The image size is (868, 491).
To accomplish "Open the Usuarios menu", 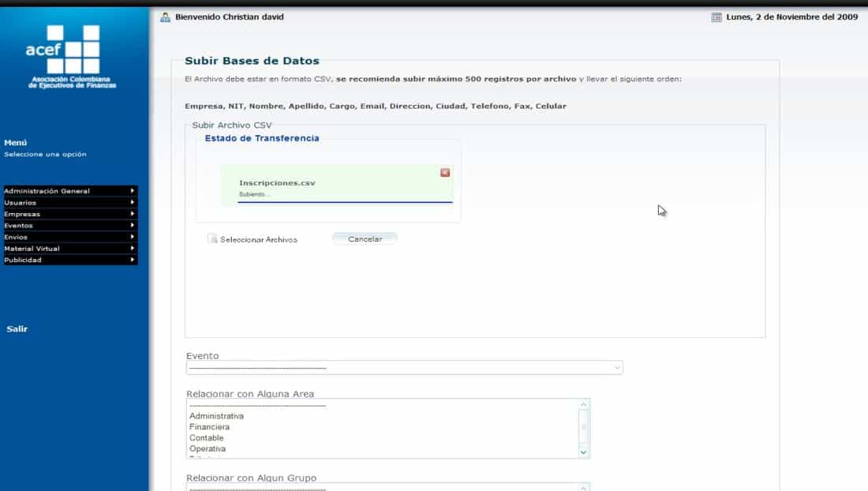I will tap(70, 203).
